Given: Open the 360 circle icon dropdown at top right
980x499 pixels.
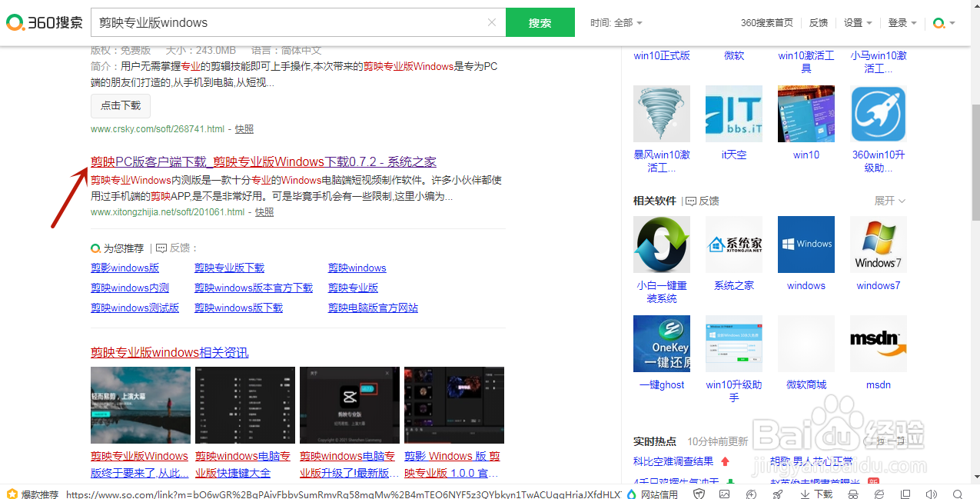Looking at the screenshot, I should 944,22.
